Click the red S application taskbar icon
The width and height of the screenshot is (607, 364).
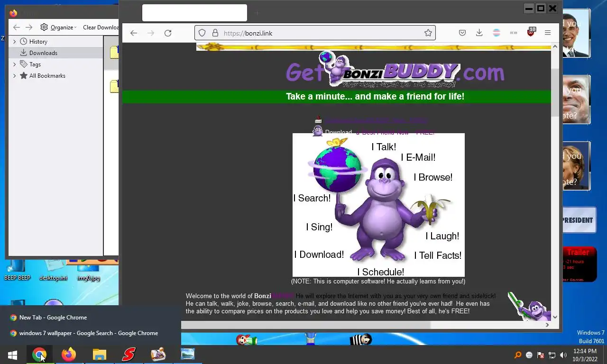click(129, 355)
